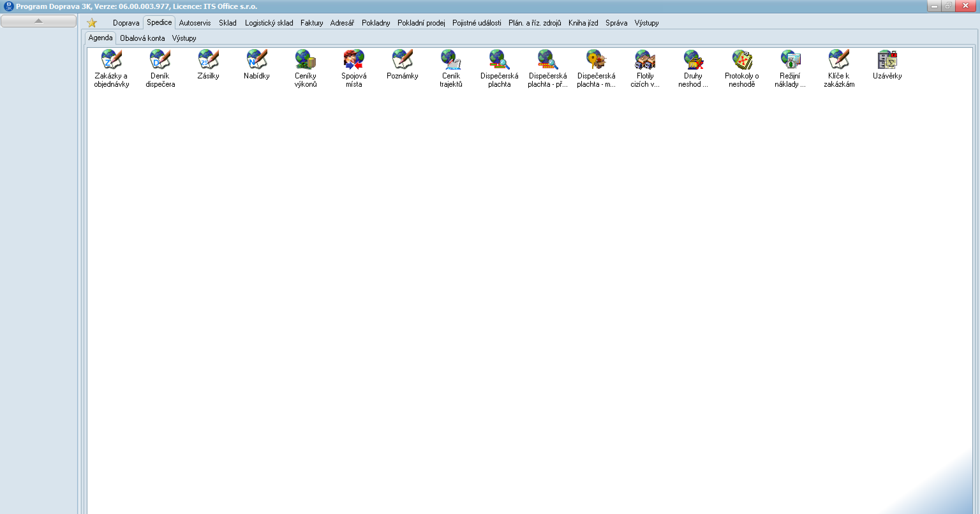Switch to the Faktury tab
980x514 pixels.
pyautogui.click(x=312, y=23)
